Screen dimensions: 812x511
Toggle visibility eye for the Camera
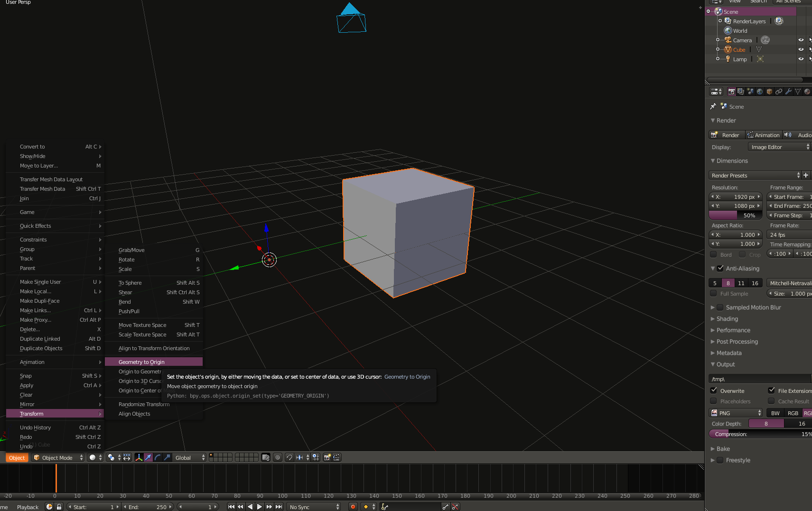pos(801,40)
